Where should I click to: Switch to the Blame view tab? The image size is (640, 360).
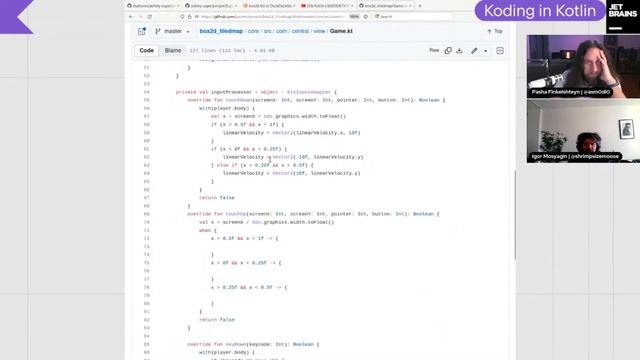point(173,51)
